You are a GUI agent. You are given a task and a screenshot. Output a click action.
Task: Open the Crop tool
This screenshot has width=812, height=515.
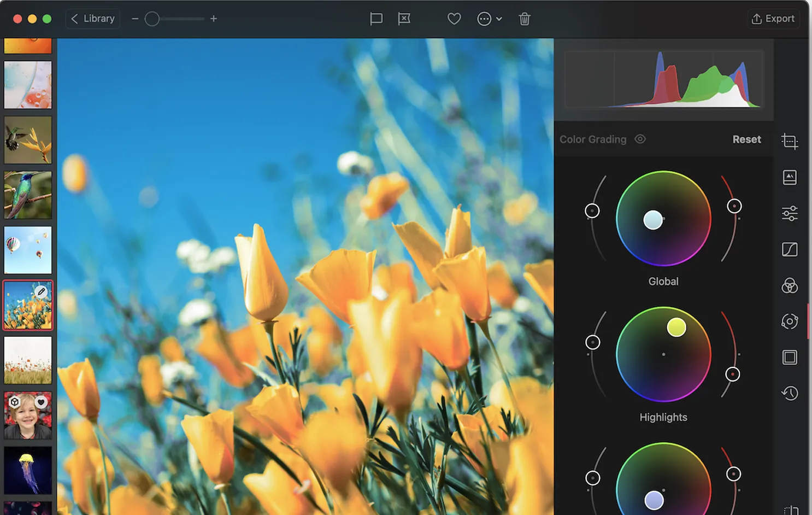click(x=790, y=141)
